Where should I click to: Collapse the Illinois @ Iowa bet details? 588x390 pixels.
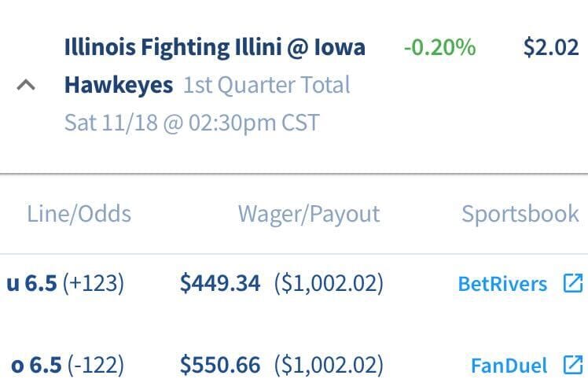(x=26, y=85)
